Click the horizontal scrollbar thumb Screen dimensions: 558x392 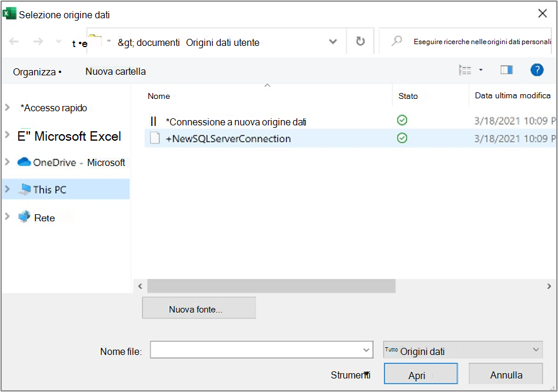click(x=271, y=286)
